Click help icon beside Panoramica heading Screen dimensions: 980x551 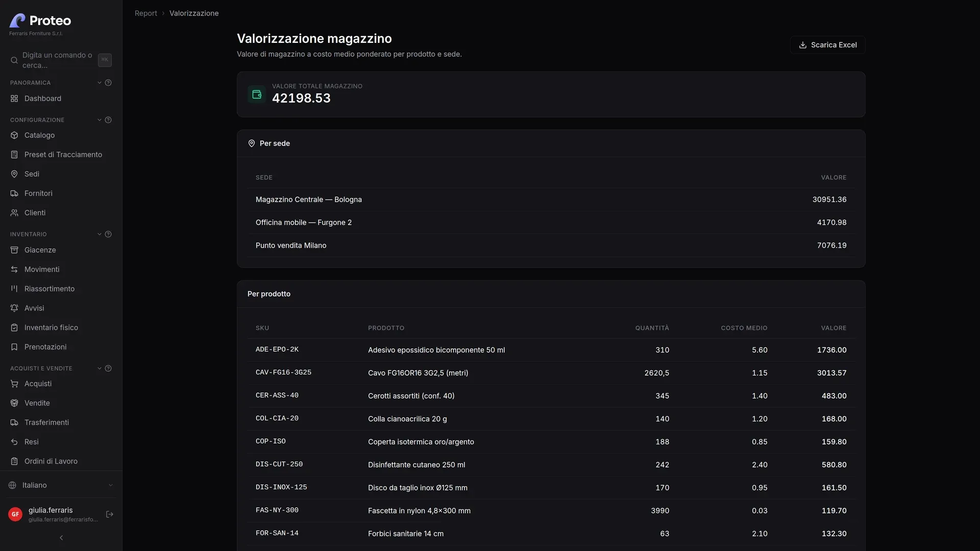(108, 83)
